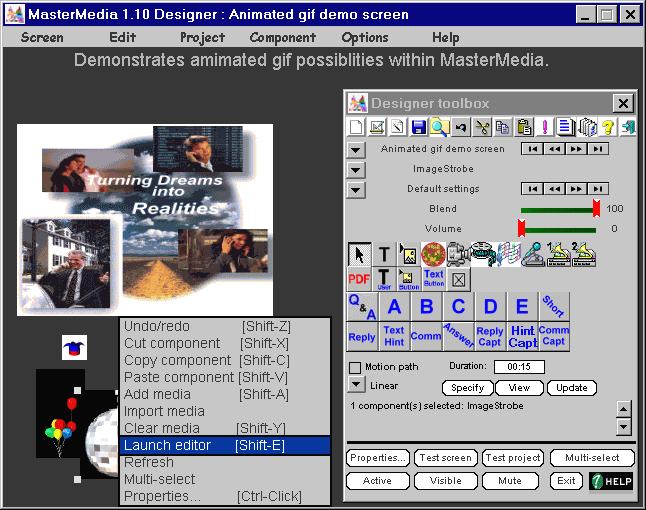Click the Duration field showing 00:15
This screenshot has height=510, width=646.
tap(519, 367)
